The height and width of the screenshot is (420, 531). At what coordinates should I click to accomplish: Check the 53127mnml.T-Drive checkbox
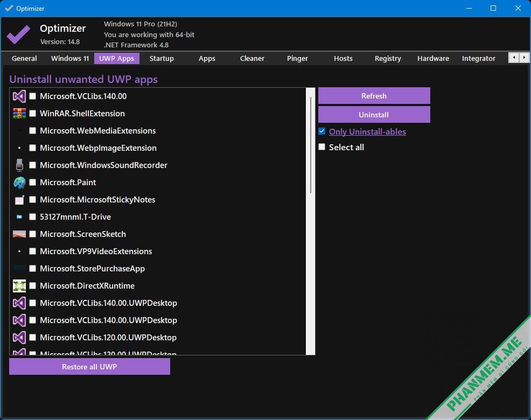click(32, 217)
